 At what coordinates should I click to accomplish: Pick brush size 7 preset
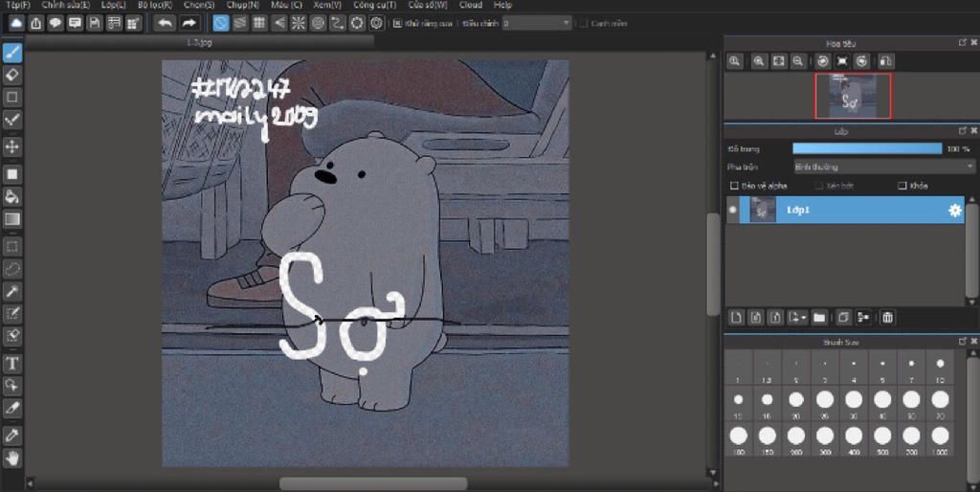coord(911,369)
